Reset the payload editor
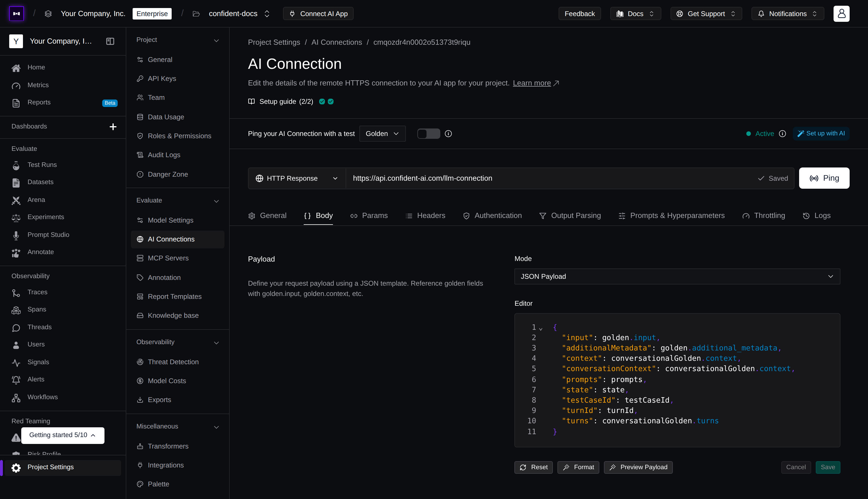 click(x=534, y=467)
